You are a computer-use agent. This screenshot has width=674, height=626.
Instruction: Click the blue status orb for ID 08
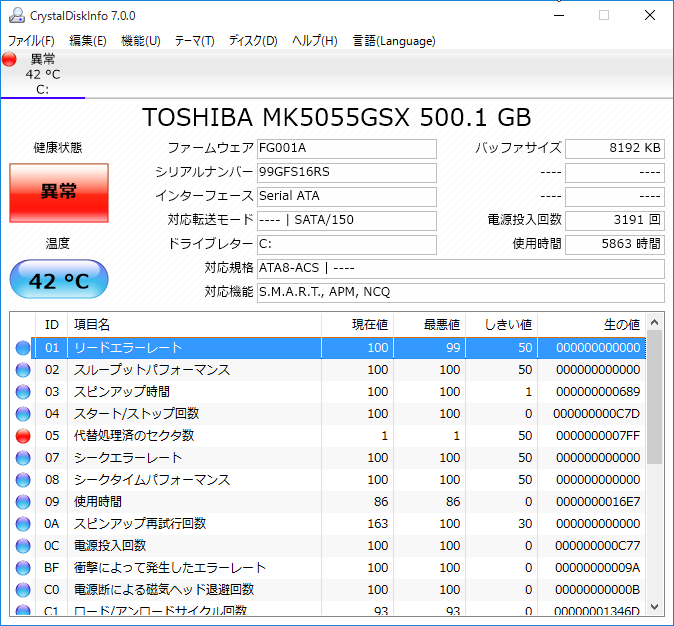23,480
